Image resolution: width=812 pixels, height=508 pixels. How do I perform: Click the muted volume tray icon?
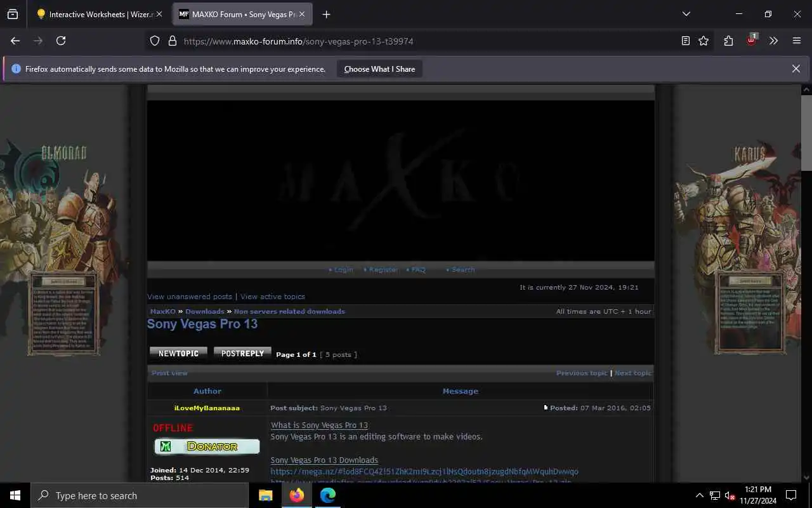(730, 495)
